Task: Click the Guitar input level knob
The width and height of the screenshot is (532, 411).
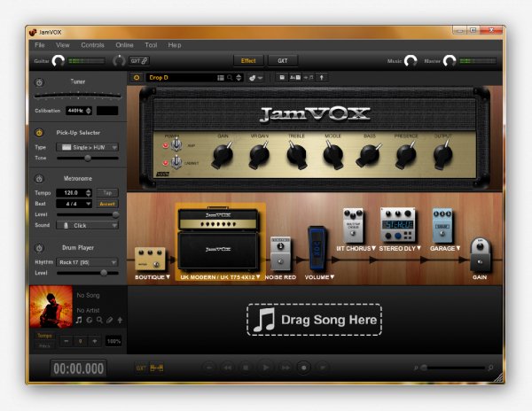Action: pyautogui.click(x=58, y=61)
